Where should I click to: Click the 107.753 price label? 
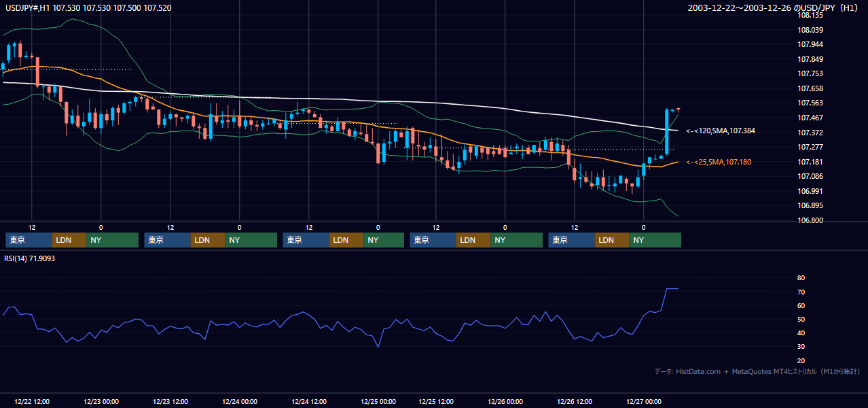pos(811,73)
